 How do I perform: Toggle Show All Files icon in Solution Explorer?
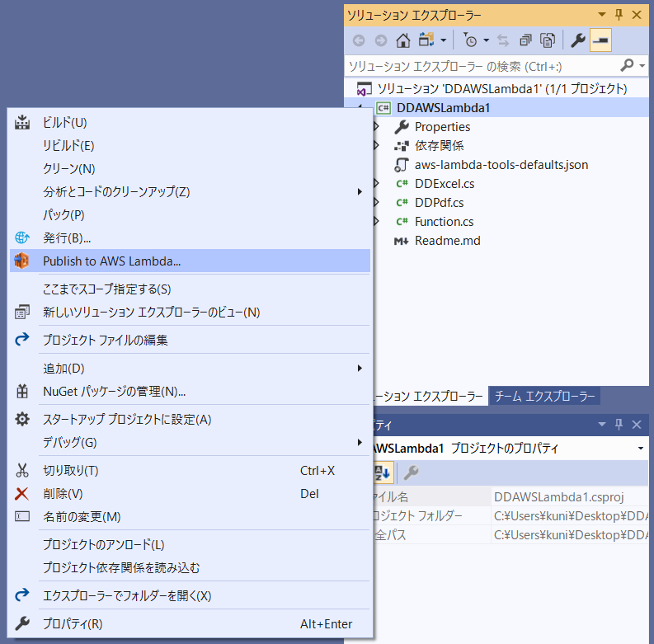click(x=548, y=40)
